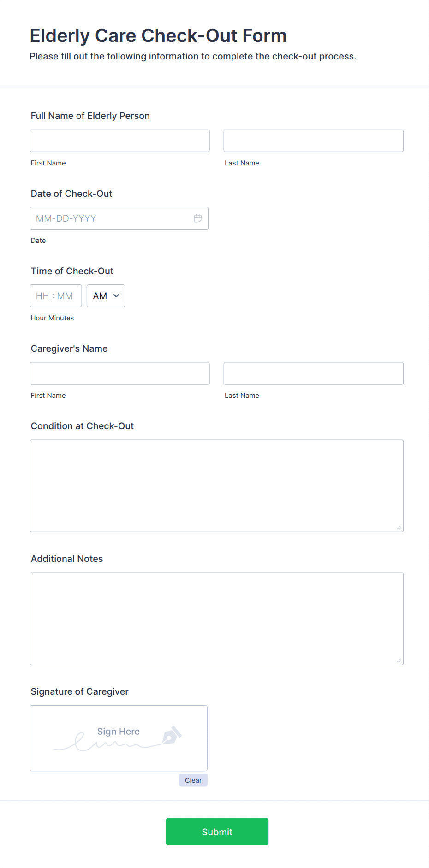Submit the check-out form
This screenshot has width=429, height=868.
(217, 832)
